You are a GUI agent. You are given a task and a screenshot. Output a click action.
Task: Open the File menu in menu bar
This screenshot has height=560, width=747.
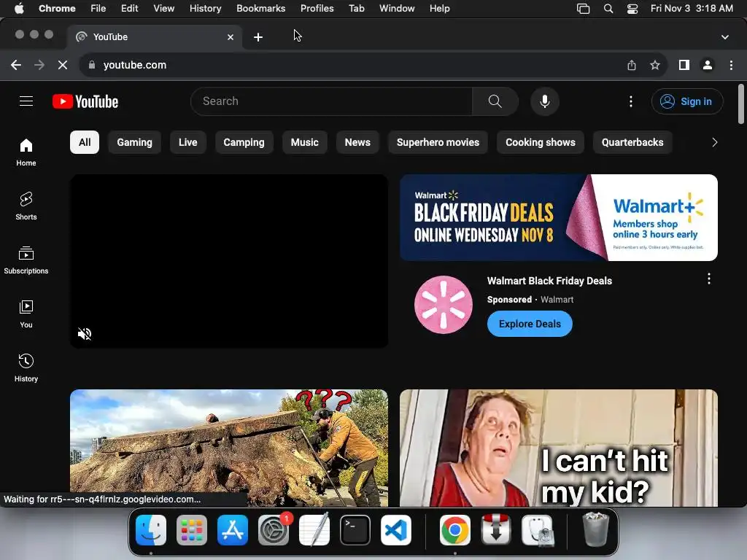pos(98,9)
